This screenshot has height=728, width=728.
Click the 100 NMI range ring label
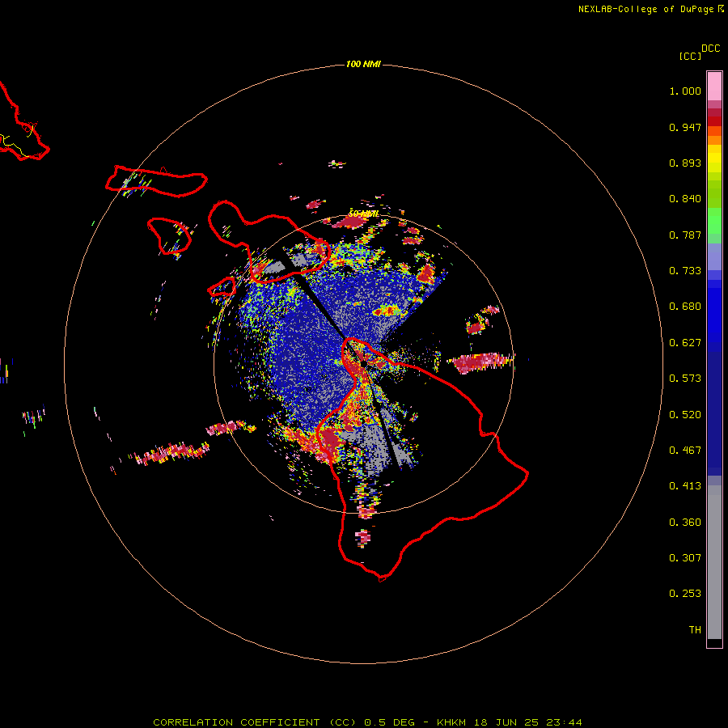coord(363,64)
